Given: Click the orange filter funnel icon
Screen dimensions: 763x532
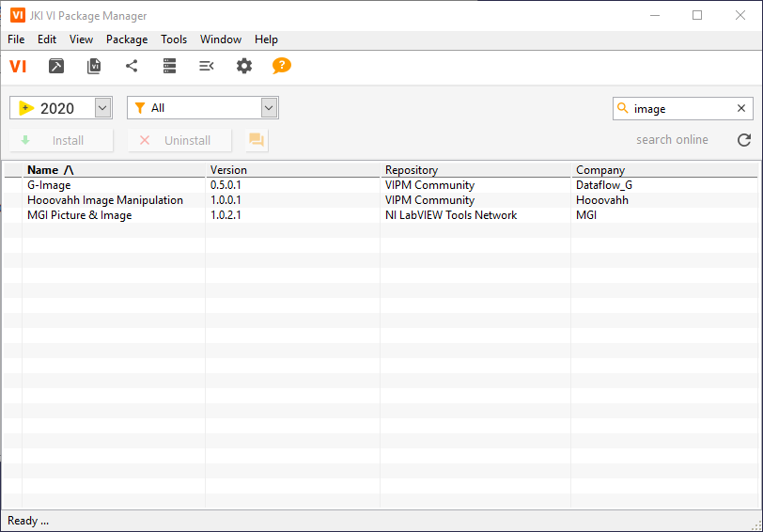Looking at the screenshot, I should (x=140, y=107).
